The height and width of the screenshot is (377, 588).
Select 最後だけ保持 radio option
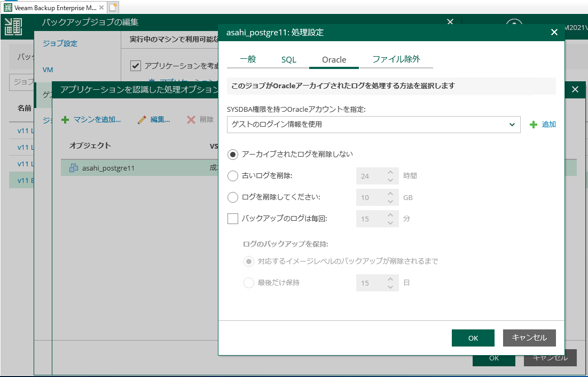click(249, 283)
